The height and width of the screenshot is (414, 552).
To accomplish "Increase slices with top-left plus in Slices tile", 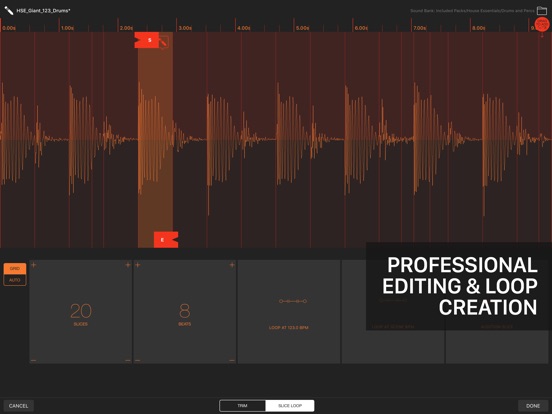I will click(34, 265).
